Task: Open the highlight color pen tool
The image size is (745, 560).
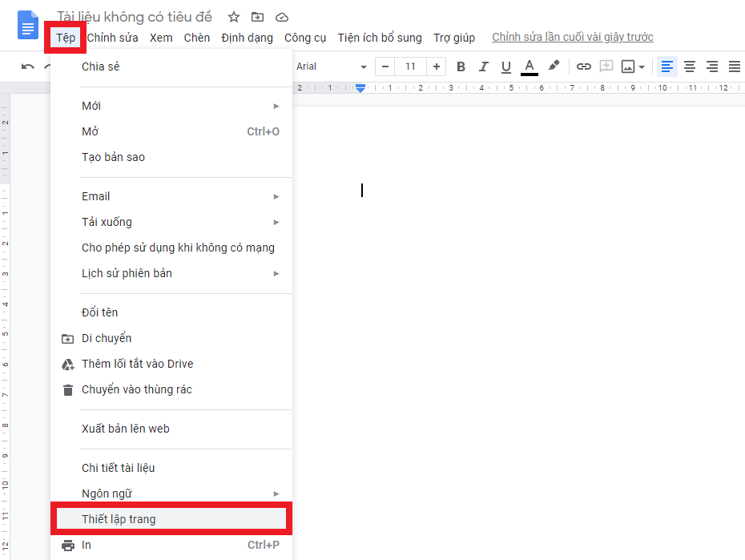Action: click(554, 66)
